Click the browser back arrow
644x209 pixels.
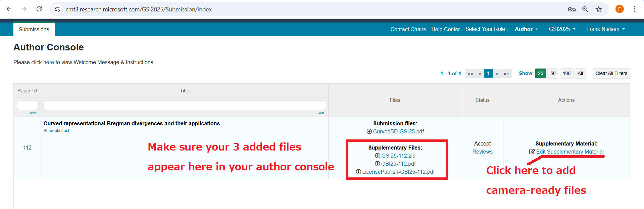tap(9, 9)
